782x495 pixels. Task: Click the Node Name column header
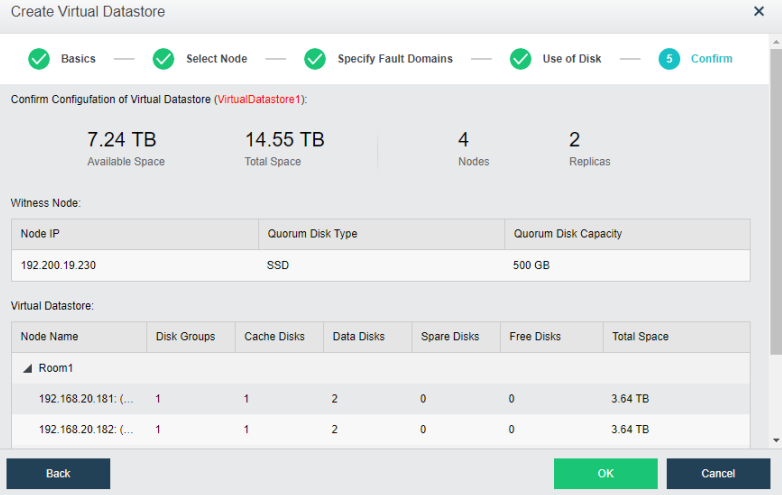(50, 337)
